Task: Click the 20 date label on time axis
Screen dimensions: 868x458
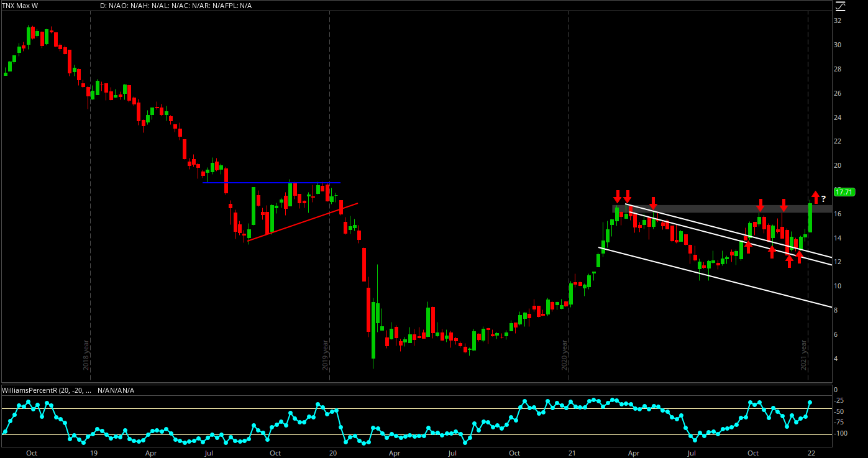Action: (333, 453)
